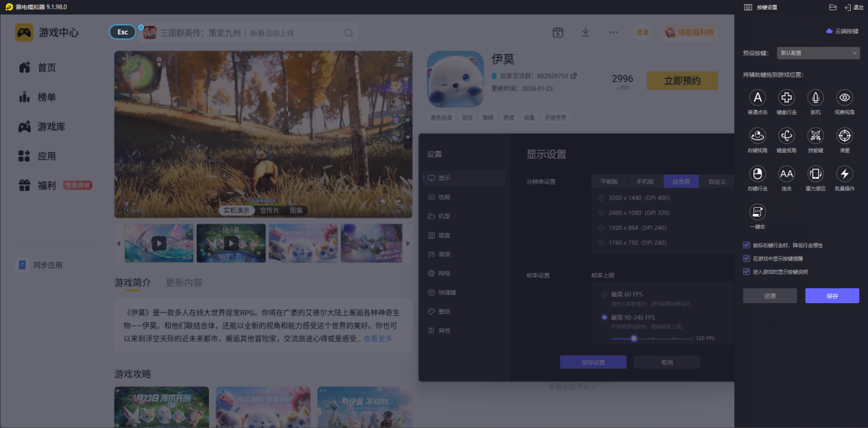The image size is (868, 428).
Task: Select the 右键行走 mouse icon
Action: coord(758,174)
